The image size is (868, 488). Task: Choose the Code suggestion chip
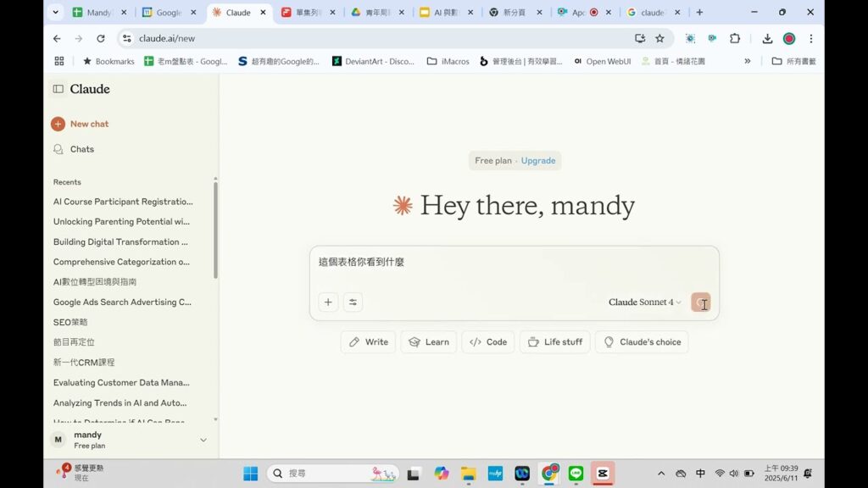click(x=487, y=342)
